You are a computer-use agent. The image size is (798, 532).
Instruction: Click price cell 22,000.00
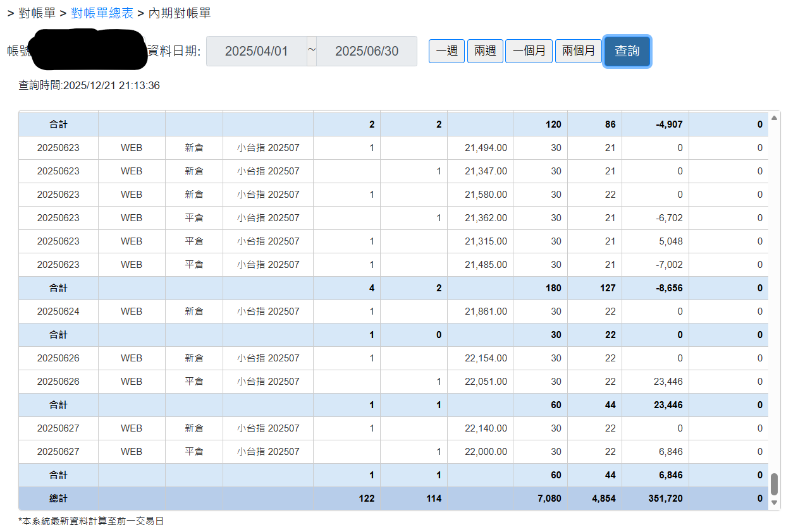pyautogui.click(x=486, y=452)
